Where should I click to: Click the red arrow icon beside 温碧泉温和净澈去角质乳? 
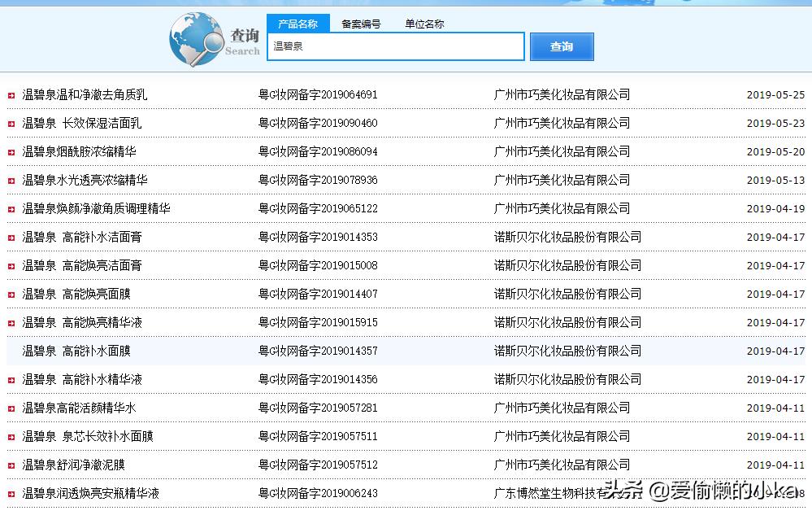(11, 94)
